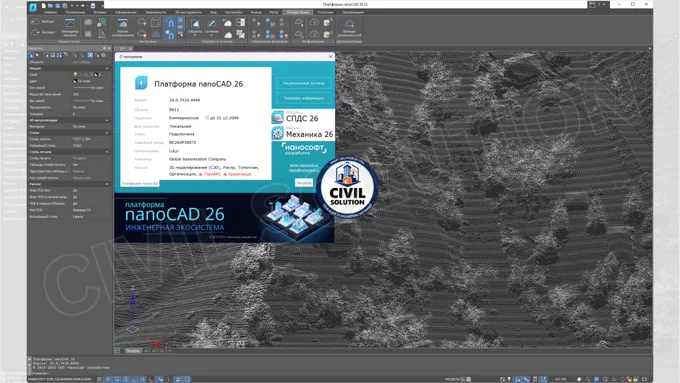This screenshot has width=680, height=383.
Task: Toggle МОДЕЛЬ space button in status bar
Action: pyautogui.click(x=451, y=379)
